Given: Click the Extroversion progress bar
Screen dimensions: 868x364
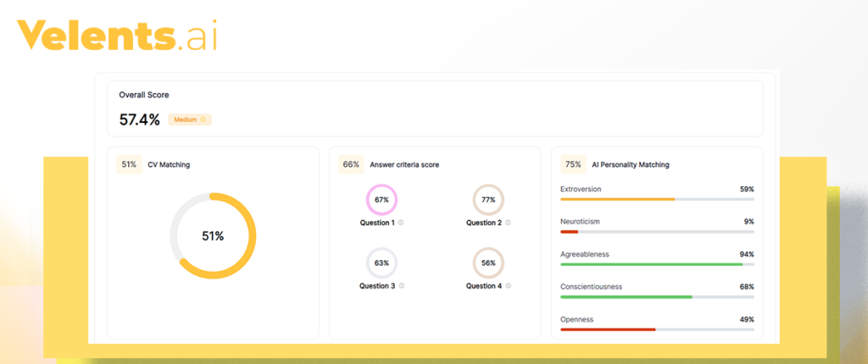Looking at the screenshot, I should (657, 199).
